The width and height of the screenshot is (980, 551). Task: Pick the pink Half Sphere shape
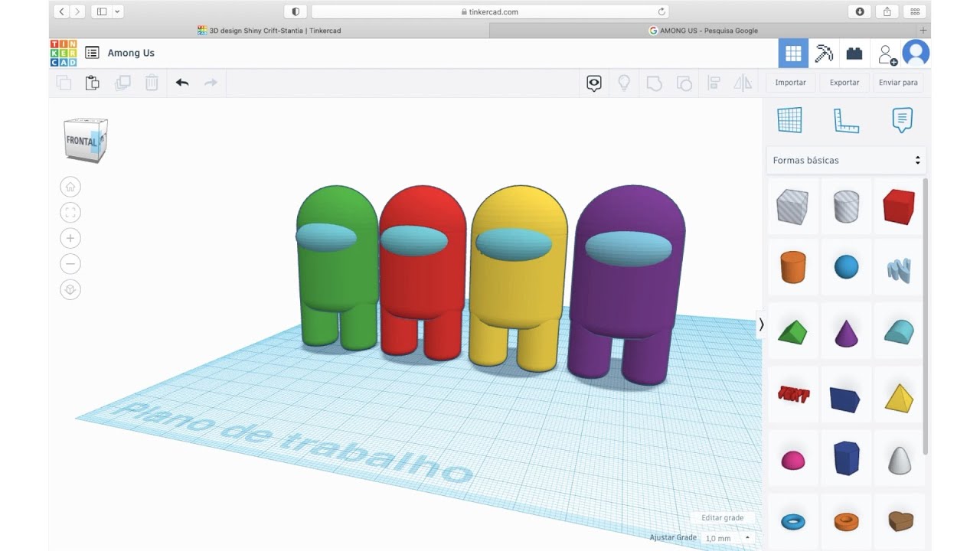tap(793, 460)
